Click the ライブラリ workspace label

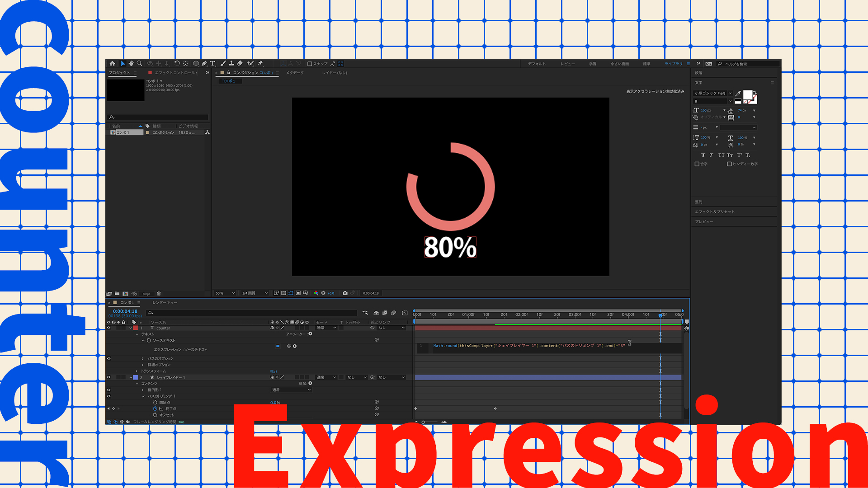pyautogui.click(x=673, y=63)
